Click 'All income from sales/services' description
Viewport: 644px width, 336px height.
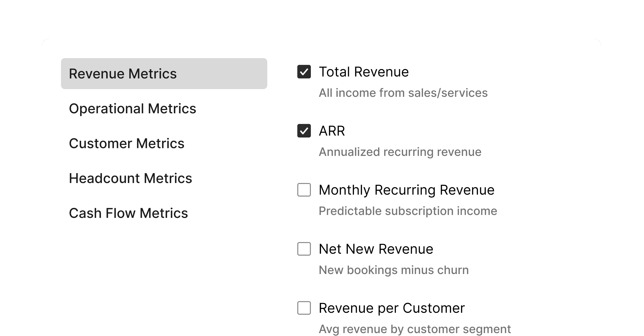click(x=403, y=93)
